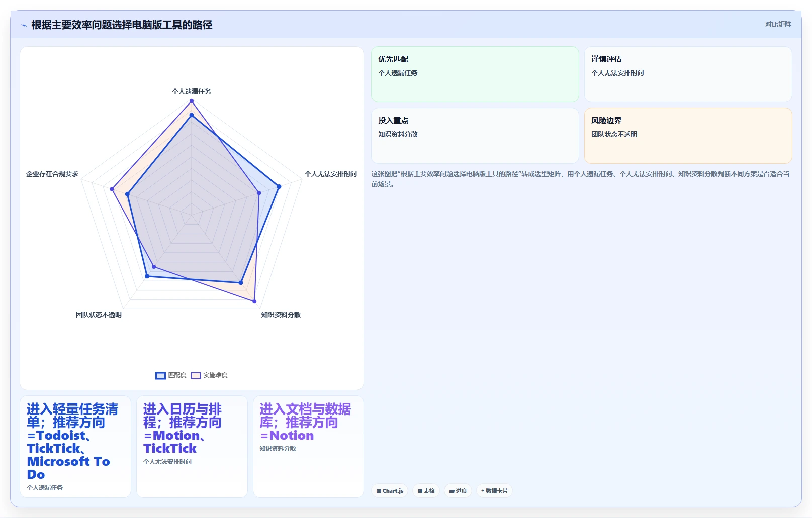Click the 个人遗漏任务 radar axis label
The width and height of the screenshot is (812, 518).
192,91
